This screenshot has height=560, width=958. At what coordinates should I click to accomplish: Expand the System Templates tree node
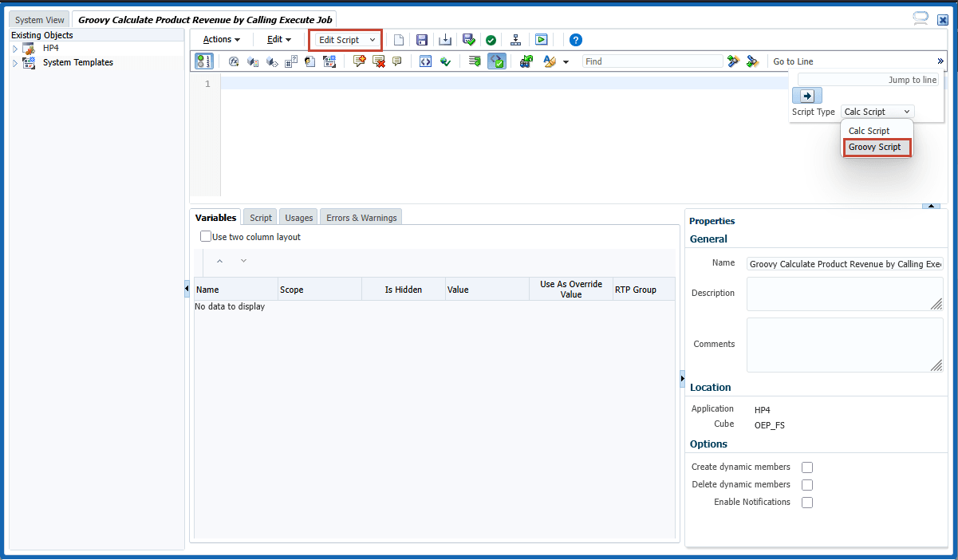pos(15,62)
